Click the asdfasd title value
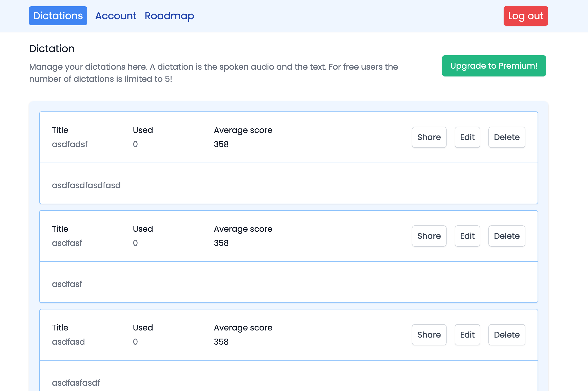This screenshot has height=391, width=588. [x=68, y=342]
